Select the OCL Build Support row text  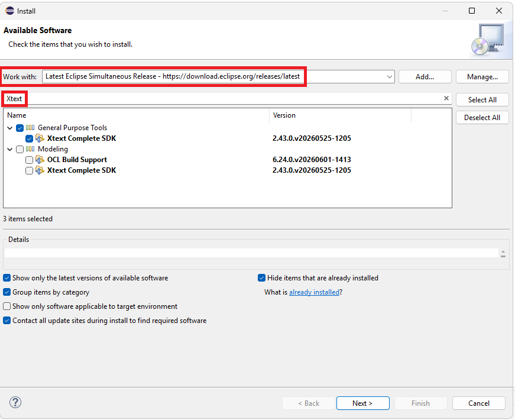click(x=77, y=160)
